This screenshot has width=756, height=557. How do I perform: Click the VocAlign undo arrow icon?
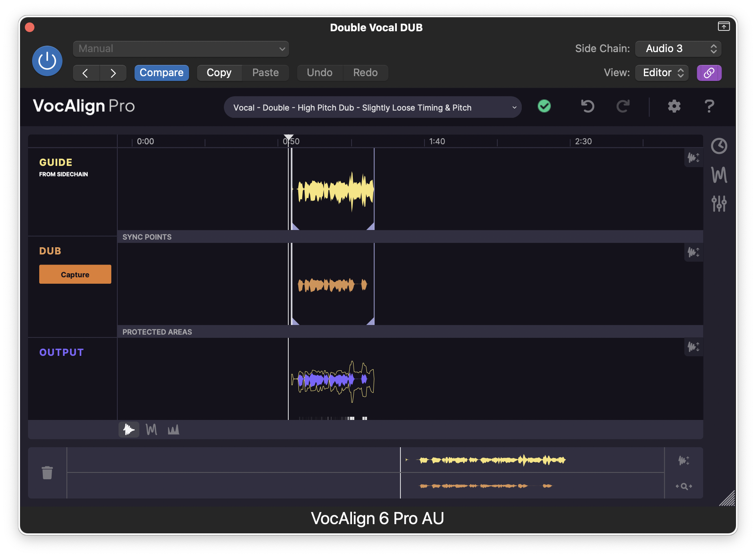(587, 107)
